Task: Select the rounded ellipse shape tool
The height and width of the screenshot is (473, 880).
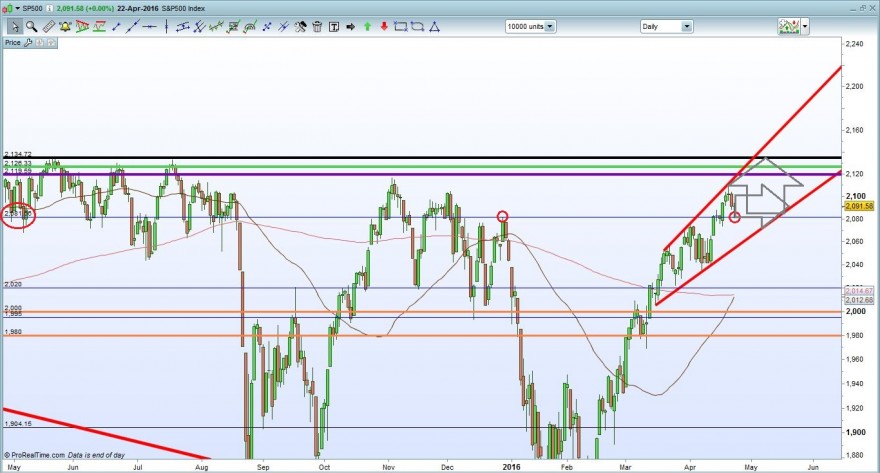Action: (418, 26)
